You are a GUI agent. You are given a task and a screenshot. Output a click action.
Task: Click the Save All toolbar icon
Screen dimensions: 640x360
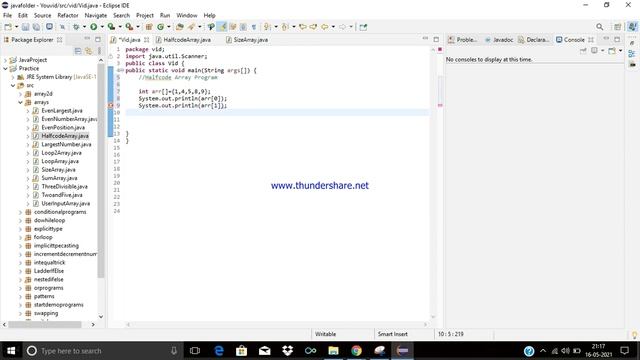click(36, 27)
